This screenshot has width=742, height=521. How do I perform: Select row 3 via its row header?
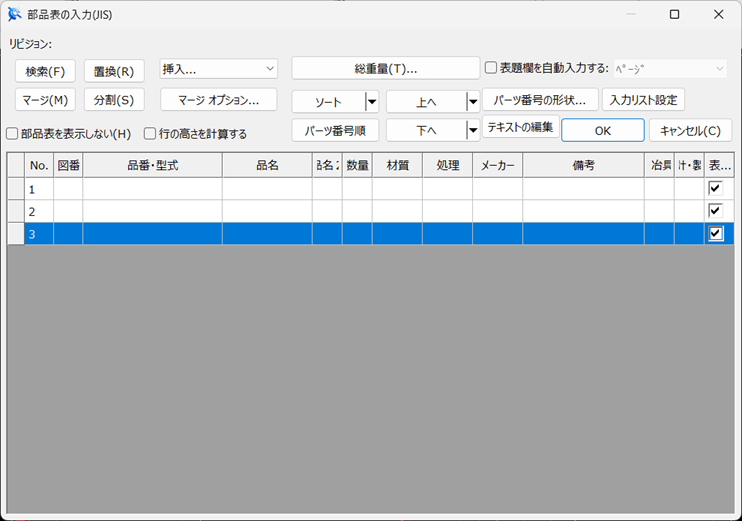point(16,234)
